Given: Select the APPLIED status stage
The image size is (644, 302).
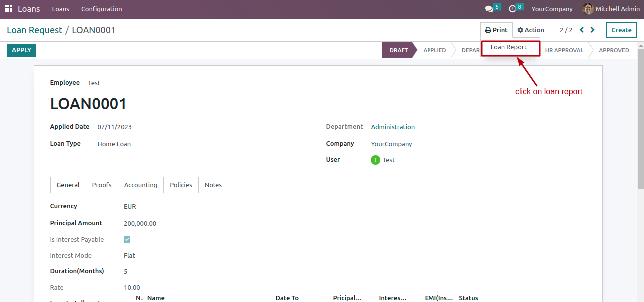Looking at the screenshot, I should coord(434,50).
